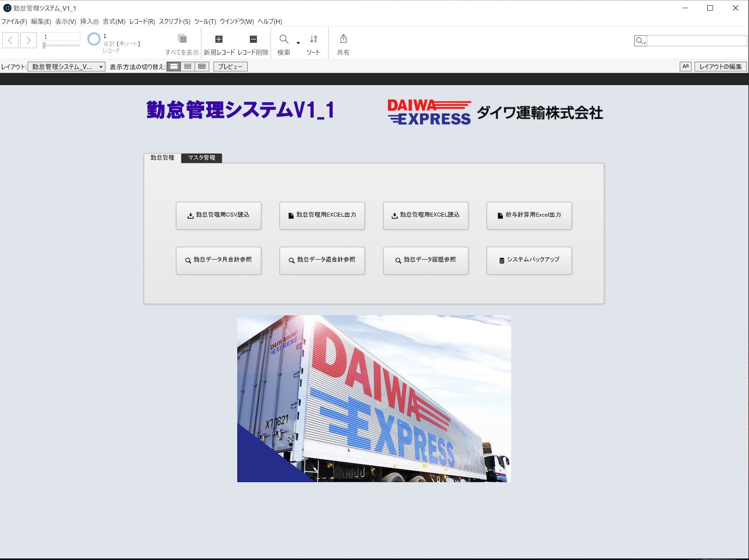The image size is (749, 560).
Task: Open 勤怠データ週合計参照
Action: (x=322, y=261)
